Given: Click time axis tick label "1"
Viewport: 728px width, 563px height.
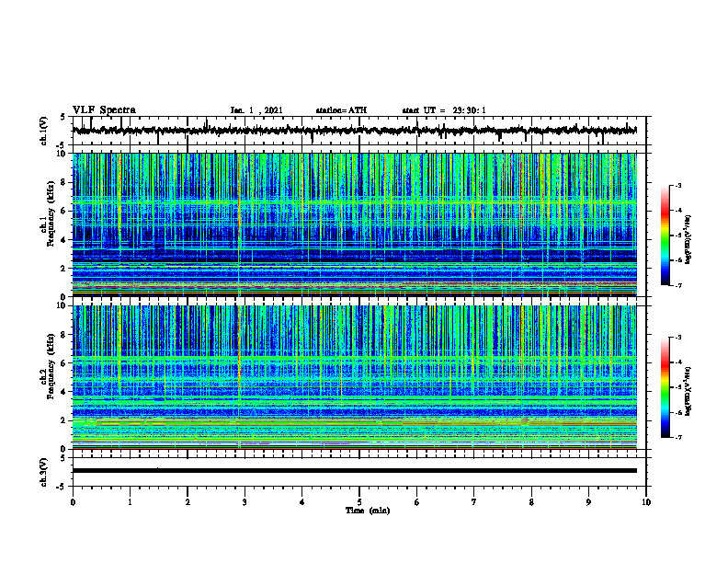Looking at the screenshot, I should click(x=130, y=502).
